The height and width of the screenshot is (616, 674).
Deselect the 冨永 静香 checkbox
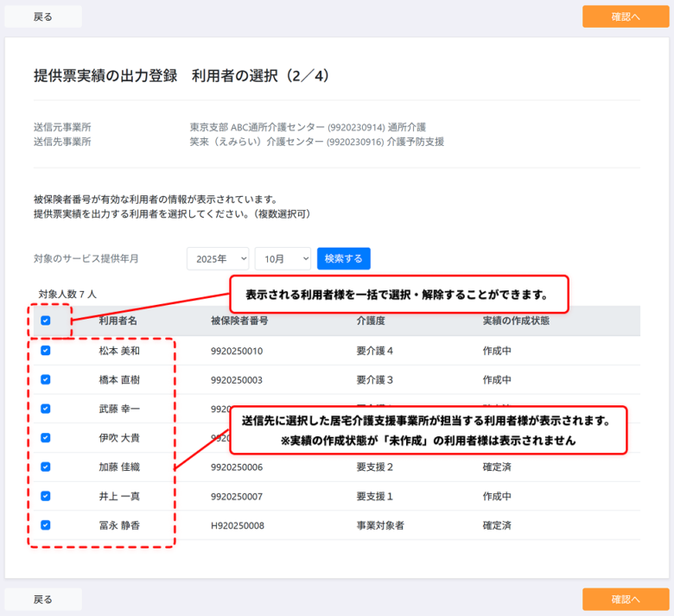click(46, 524)
